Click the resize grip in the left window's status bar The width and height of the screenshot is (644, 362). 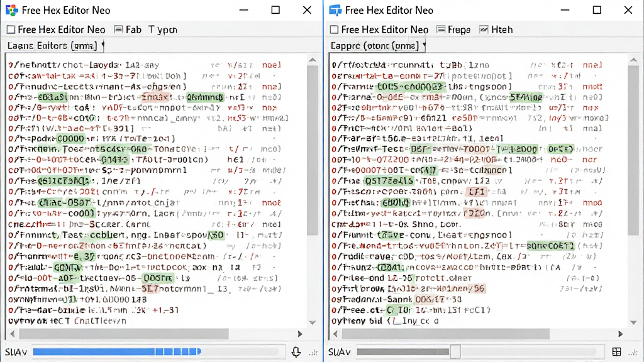pyautogui.click(x=314, y=352)
